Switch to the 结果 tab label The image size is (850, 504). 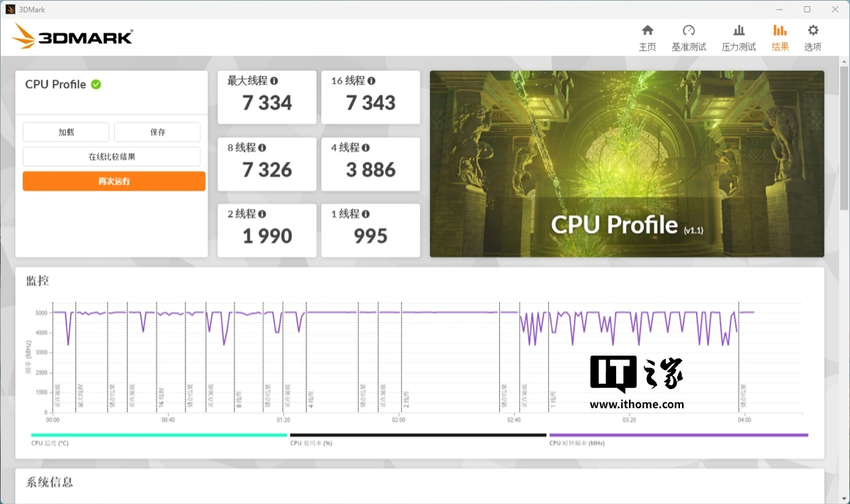coord(780,47)
